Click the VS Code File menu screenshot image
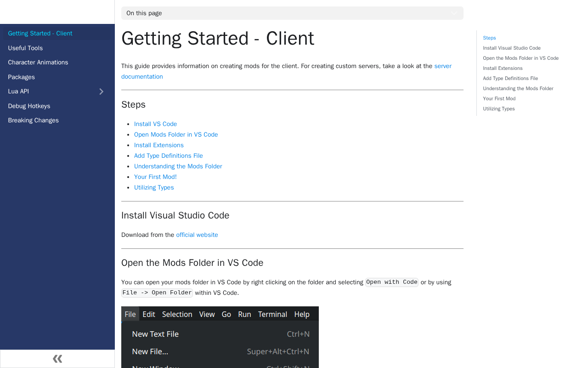 (x=220, y=337)
